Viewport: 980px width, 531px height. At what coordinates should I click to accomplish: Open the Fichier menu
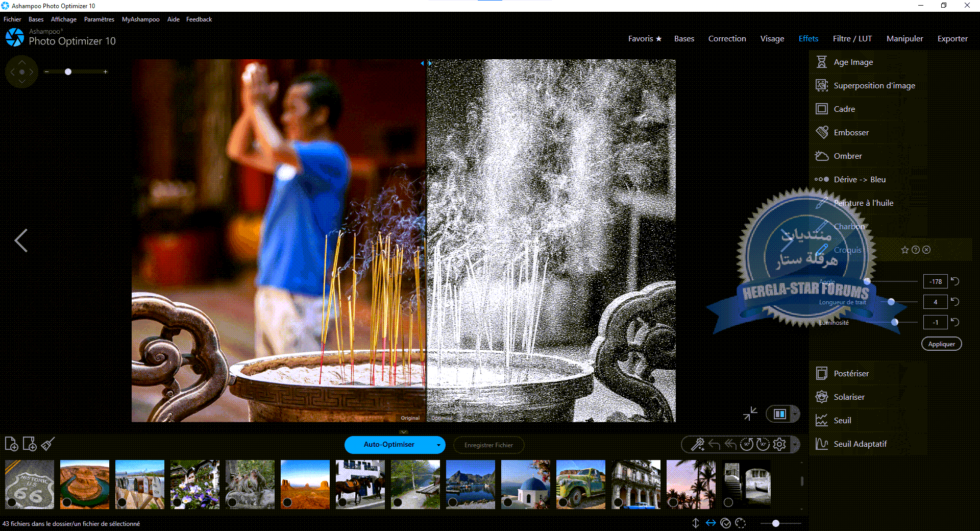click(x=12, y=19)
